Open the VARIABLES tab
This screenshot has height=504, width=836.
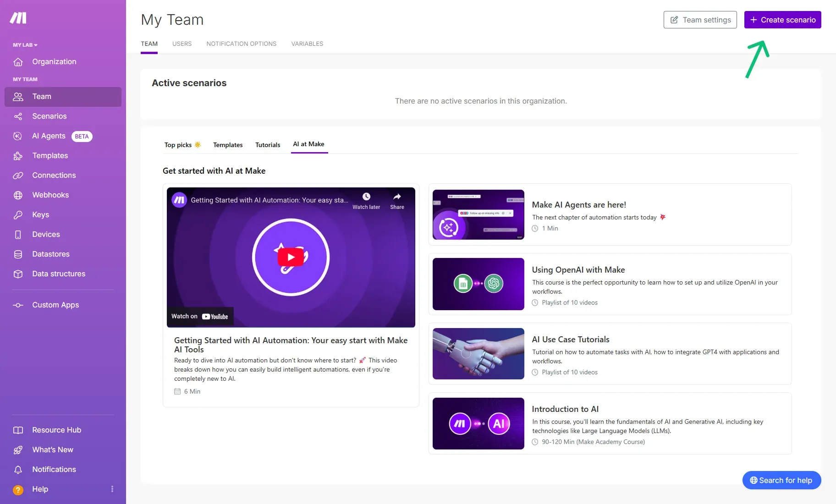pos(307,44)
